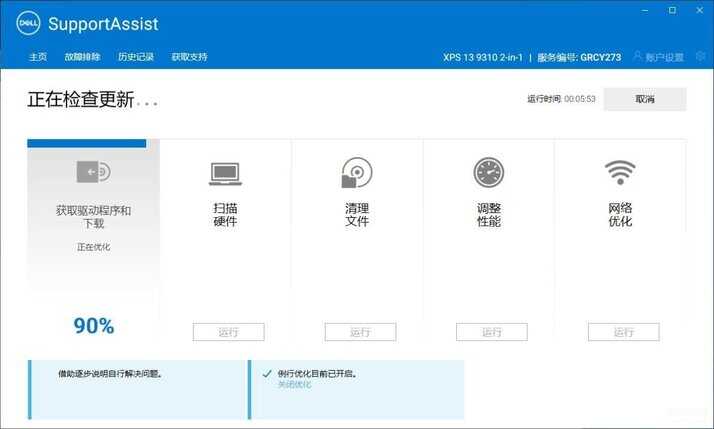
Task: Click the 关闭优化 link
Action: tap(295, 385)
